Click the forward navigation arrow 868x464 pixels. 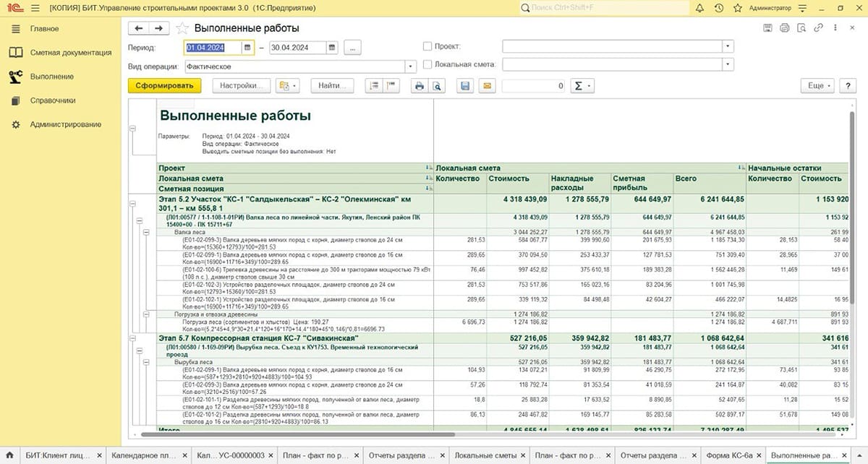[x=159, y=28]
